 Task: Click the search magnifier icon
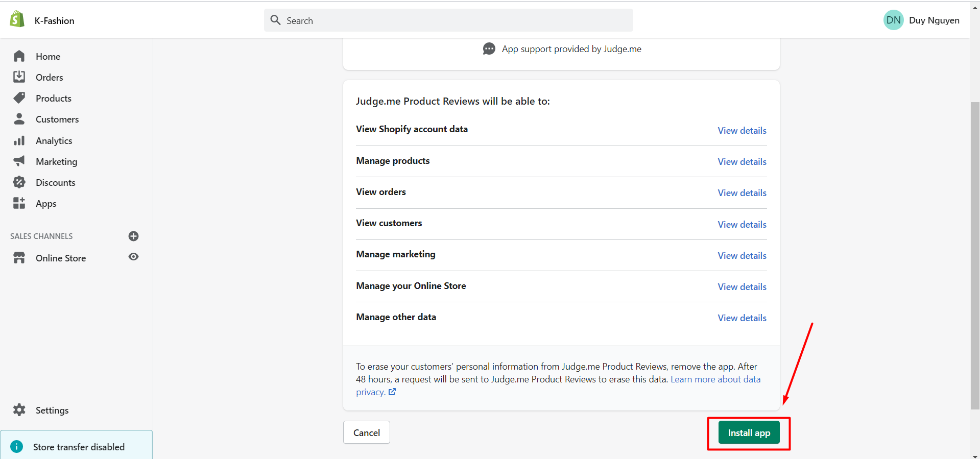pyautogui.click(x=276, y=20)
